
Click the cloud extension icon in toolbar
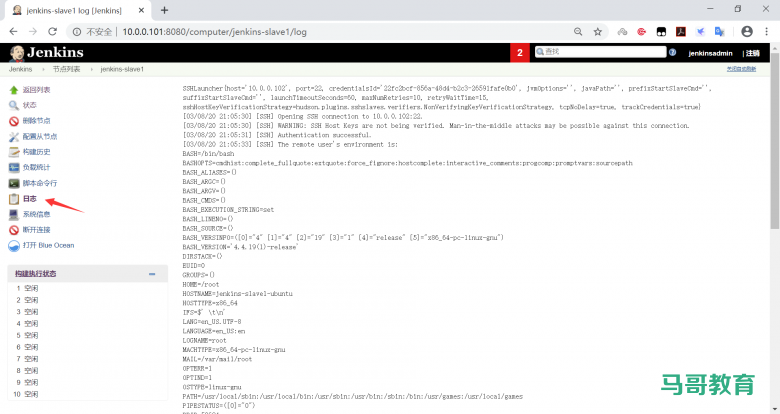[x=622, y=32]
